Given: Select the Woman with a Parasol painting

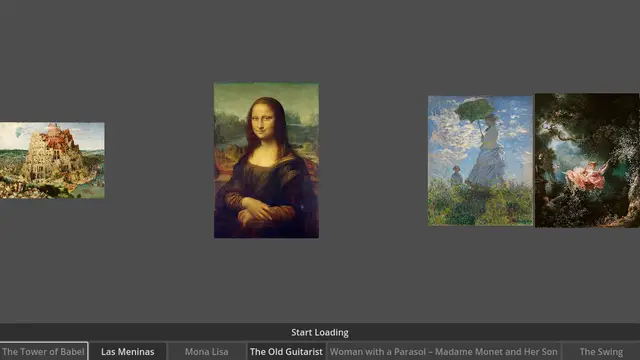Looking at the screenshot, I should [480, 161].
